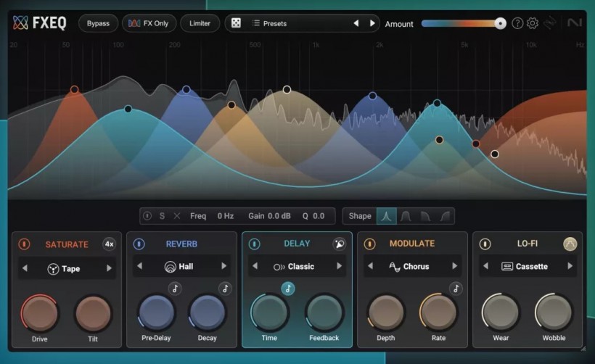Click the resize handle in the window corner
Image resolution: width=595 pixels, height=364 pixels.
(x=583, y=349)
